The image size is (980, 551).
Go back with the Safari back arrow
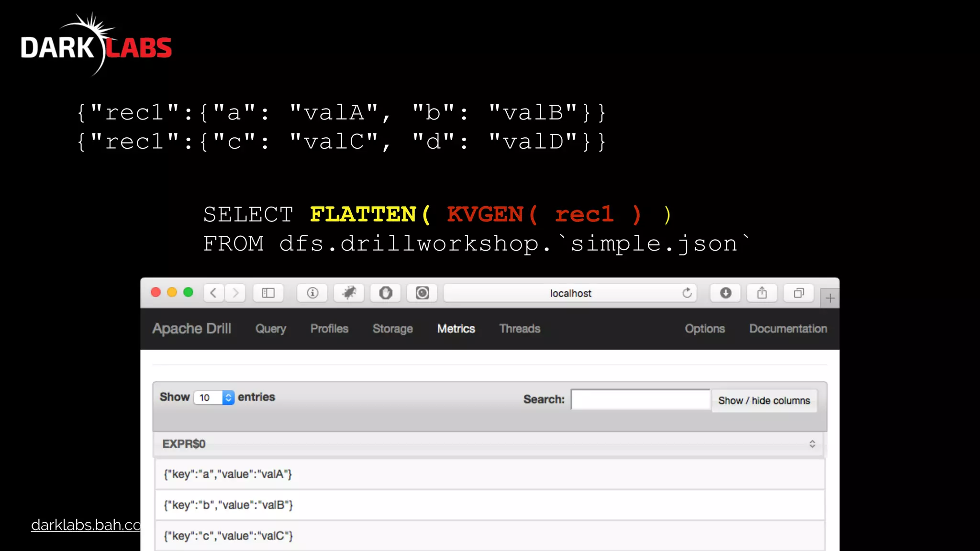(214, 293)
